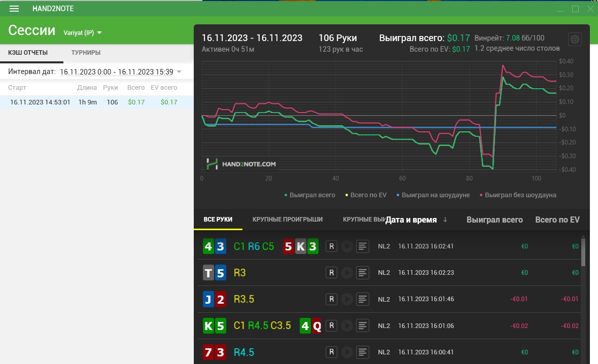Open the hamburger main menu
Image resolution: width=598 pixels, height=364 pixels.
[x=14, y=9]
